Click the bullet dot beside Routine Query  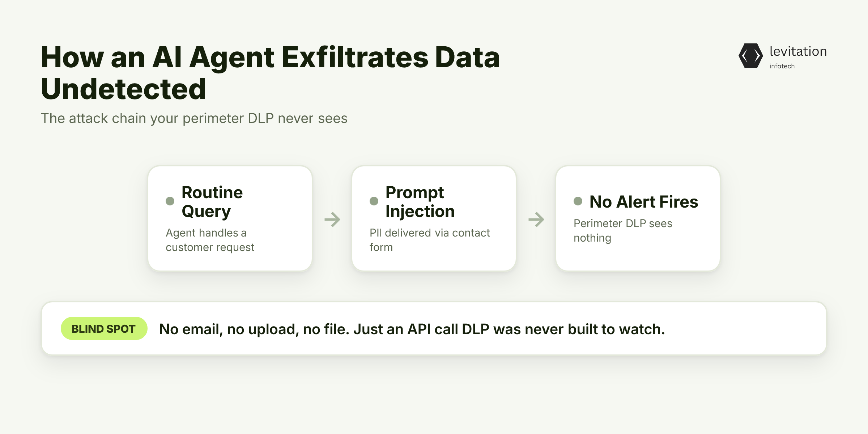pos(170,201)
